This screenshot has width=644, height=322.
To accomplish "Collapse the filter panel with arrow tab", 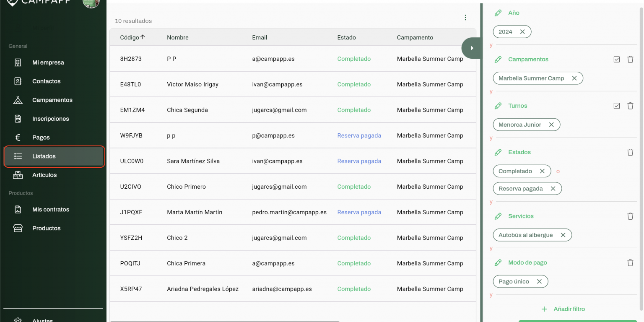I will click(472, 48).
